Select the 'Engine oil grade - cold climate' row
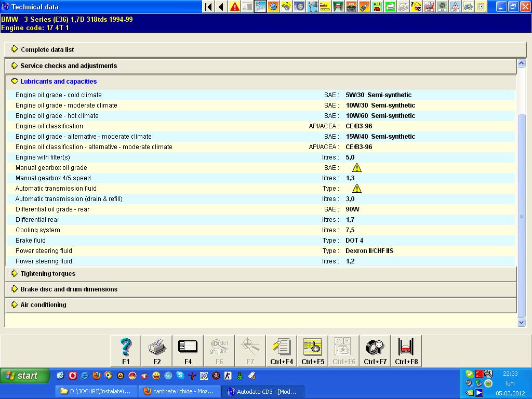The width and height of the screenshot is (532, 399). [261, 95]
